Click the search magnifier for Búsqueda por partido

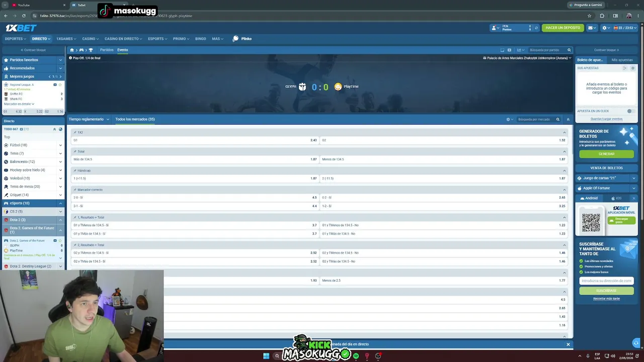569,50
